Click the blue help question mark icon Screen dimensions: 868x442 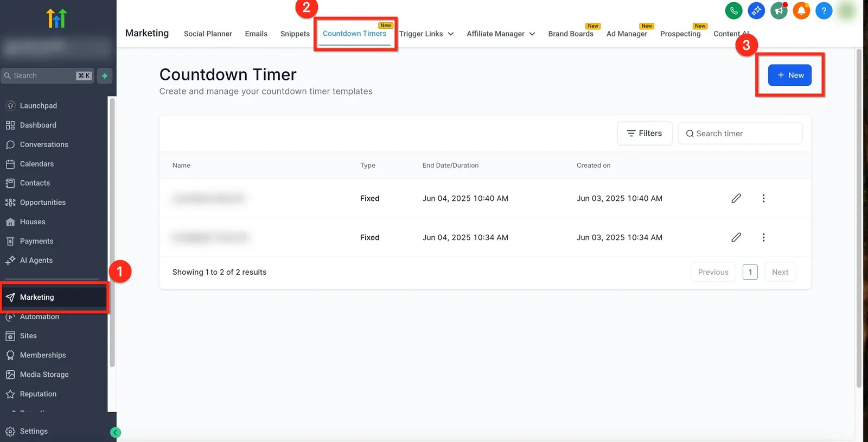pyautogui.click(x=824, y=10)
